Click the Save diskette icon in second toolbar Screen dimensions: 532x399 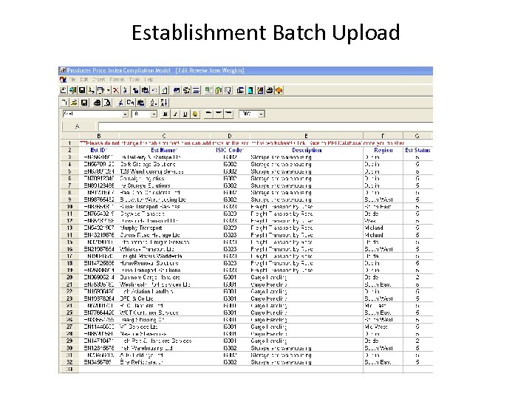coord(84,103)
